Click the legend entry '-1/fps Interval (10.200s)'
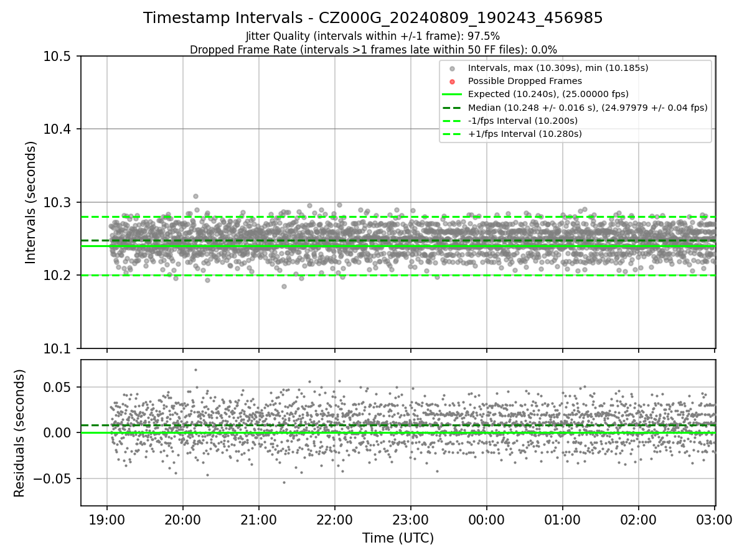The image size is (747, 560). pyautogui.click(x=523, y=120)
